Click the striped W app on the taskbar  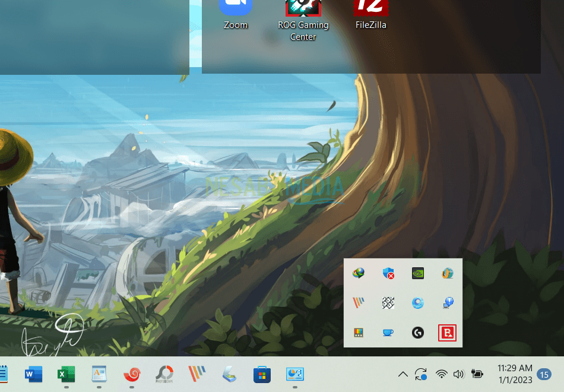pyautogui.click(x=197, y=374)
